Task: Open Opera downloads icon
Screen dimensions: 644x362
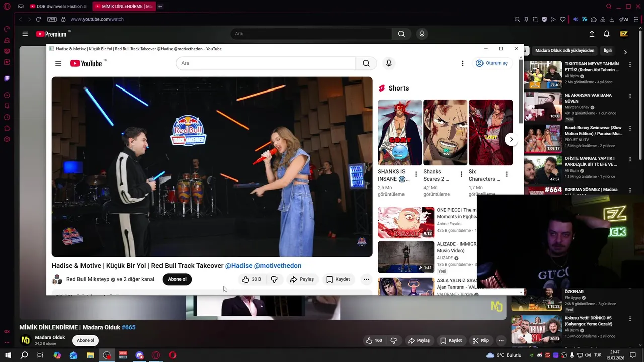Action: click(612, 19)
